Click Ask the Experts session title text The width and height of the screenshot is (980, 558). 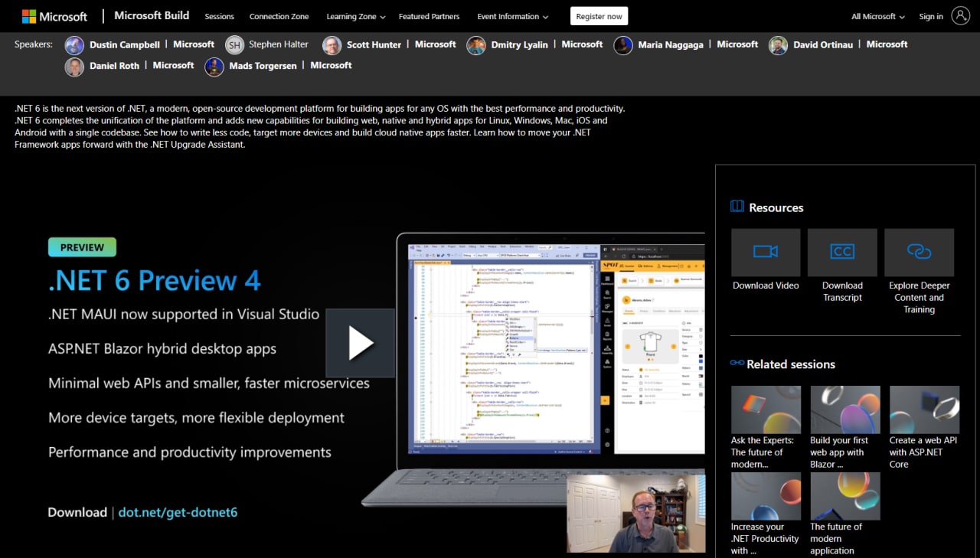click(x=763, y=452)
